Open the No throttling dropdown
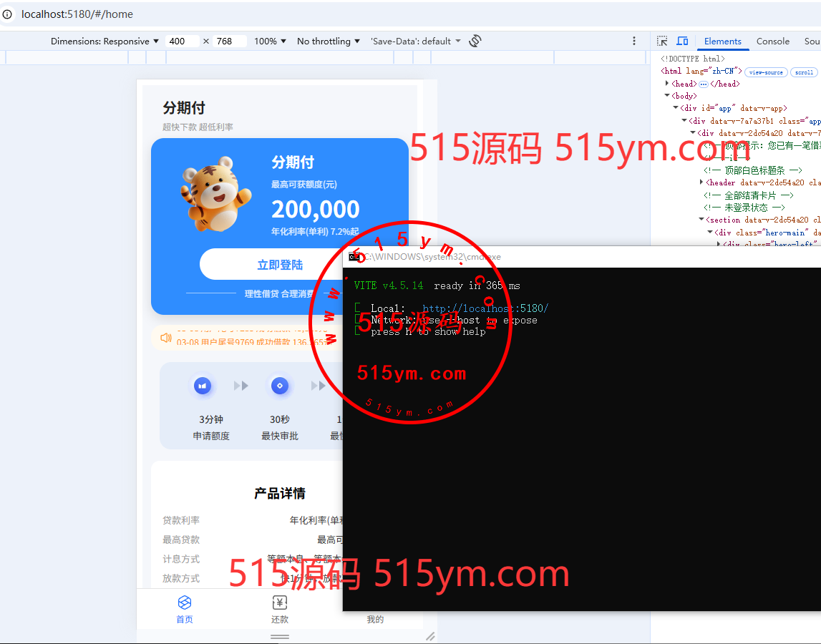Viewport: 821px width, 644px height. (329, 41)
